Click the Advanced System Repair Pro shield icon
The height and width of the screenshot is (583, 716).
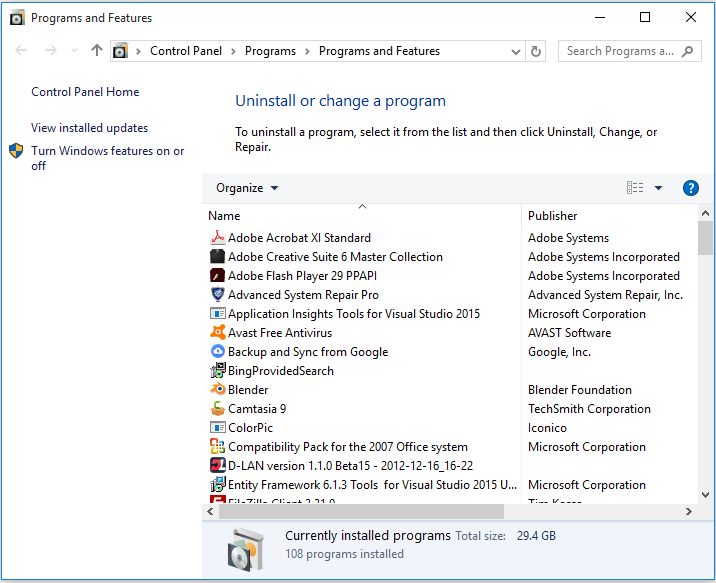pos(217,294)
